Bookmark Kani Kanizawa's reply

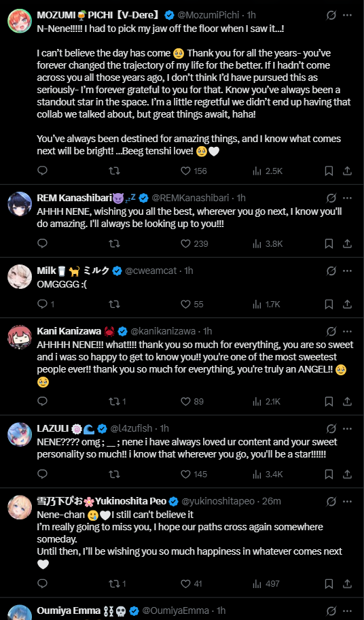[329, 401]
